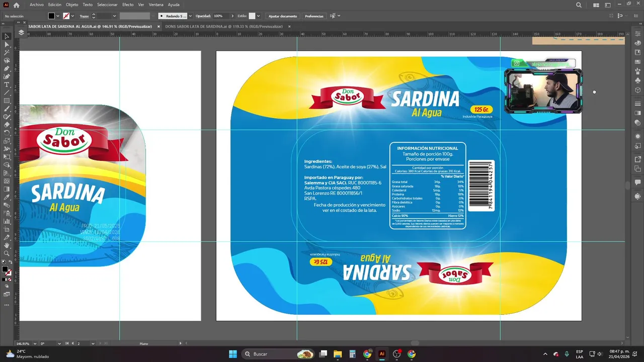Screen dimensions: 644x362
Task: Select the Gradient tool
Action: pyautogui.click(x=7, y=189)
